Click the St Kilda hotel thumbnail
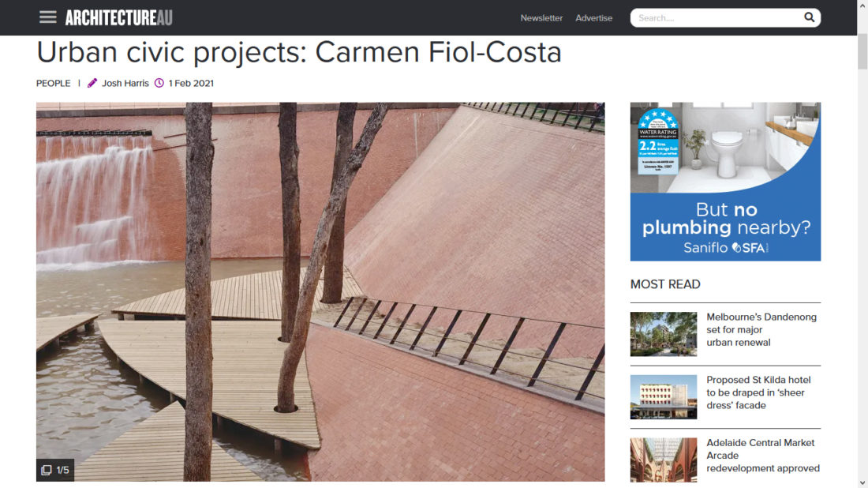The image size is (868, 488). (x=663, y=396)
